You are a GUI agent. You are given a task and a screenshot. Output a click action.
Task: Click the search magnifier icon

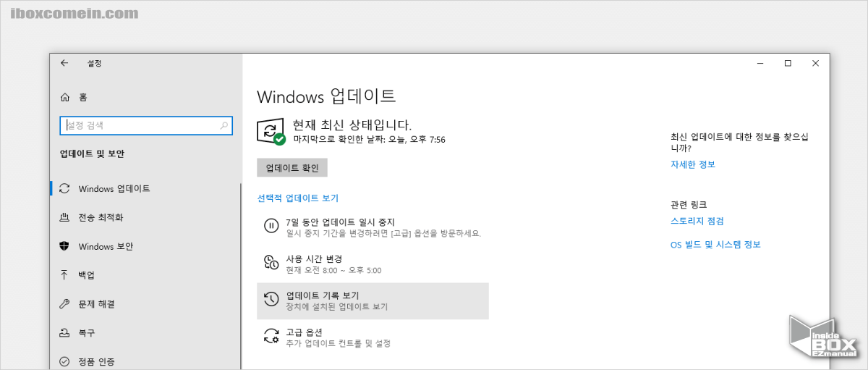(x=224, y=125)
